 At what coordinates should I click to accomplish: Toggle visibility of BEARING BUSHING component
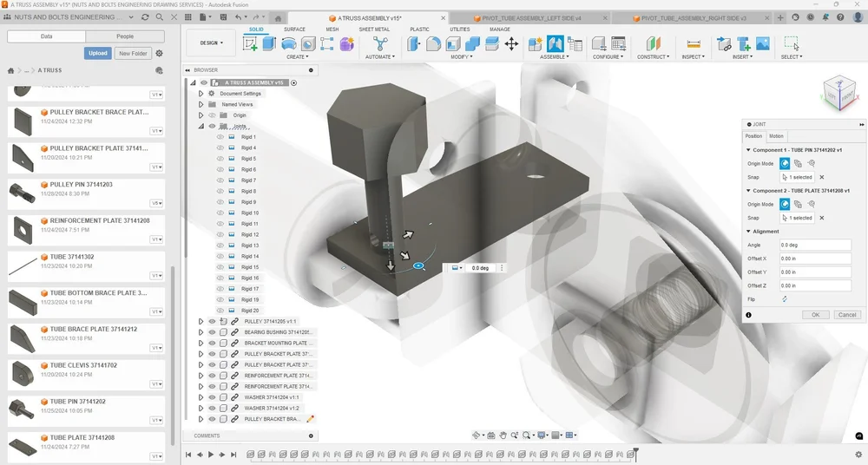point(212,332)
